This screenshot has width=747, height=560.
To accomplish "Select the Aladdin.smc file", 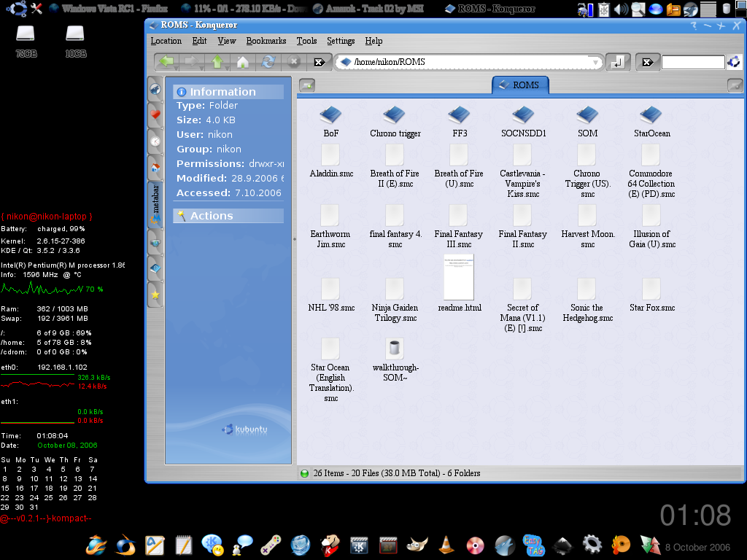I will coord(331,162).
